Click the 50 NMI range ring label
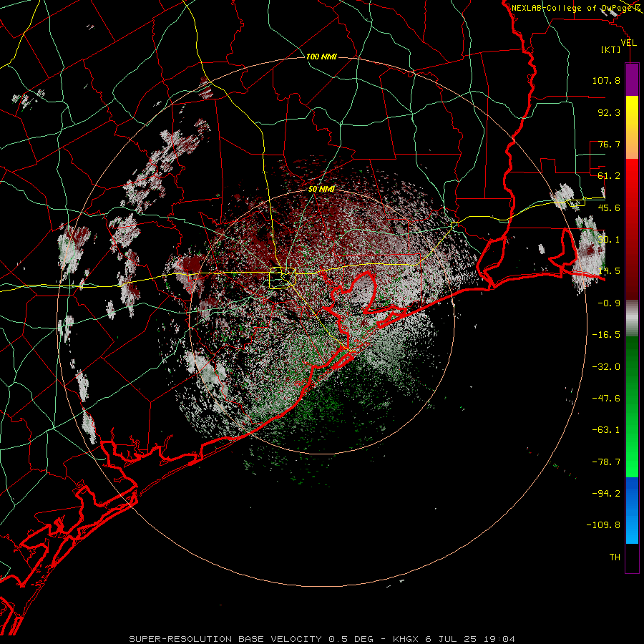 click(x=321, y=189)
